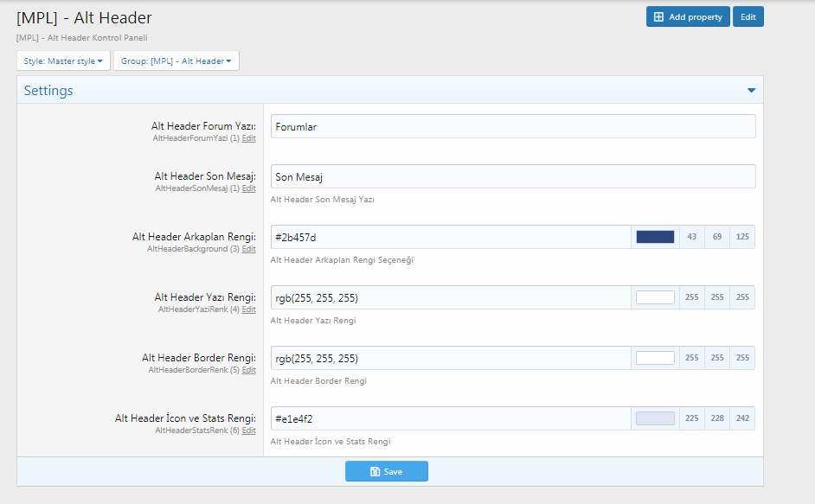Click the #e1e4f2 color value field
815x504 pixels.
(450, 418)
